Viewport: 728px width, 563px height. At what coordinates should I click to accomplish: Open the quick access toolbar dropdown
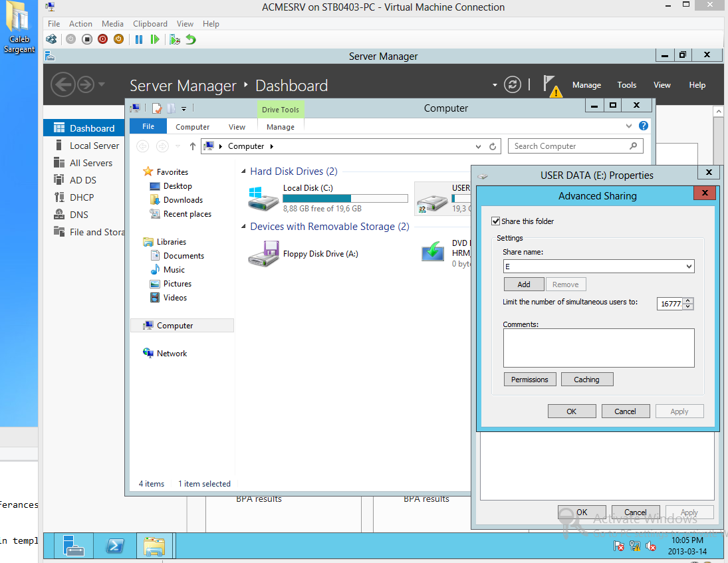[x=184, y=108]
